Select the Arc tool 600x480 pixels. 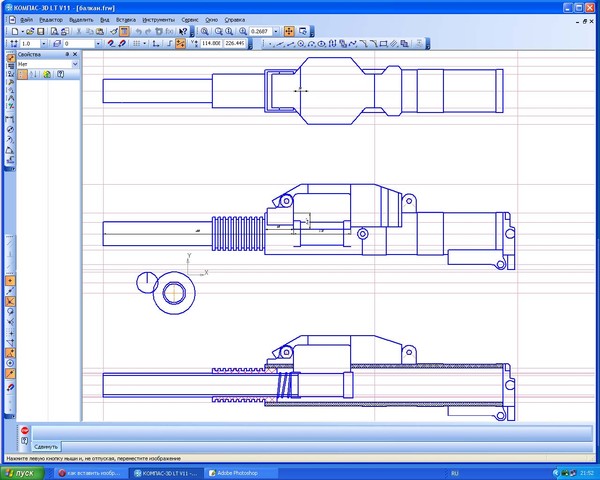(311, 44)
